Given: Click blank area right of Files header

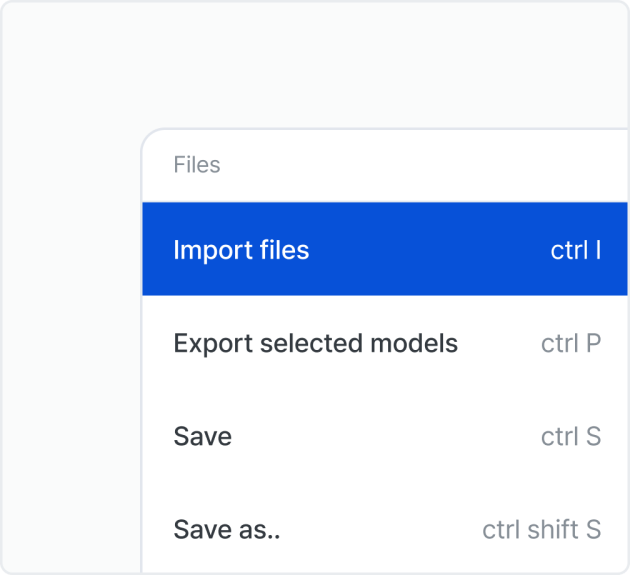Looking at the screenshot, I should (420, 165).
